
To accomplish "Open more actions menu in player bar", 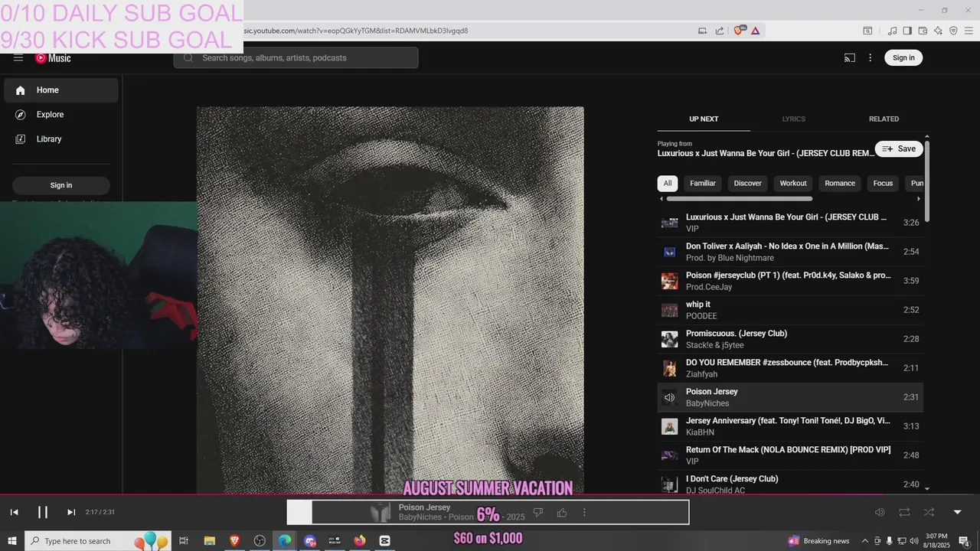I will click(584, 513).
